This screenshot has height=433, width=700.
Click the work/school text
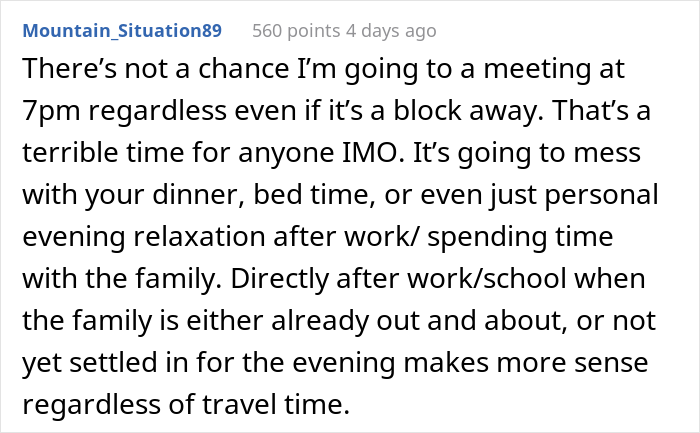coord(486,279)
